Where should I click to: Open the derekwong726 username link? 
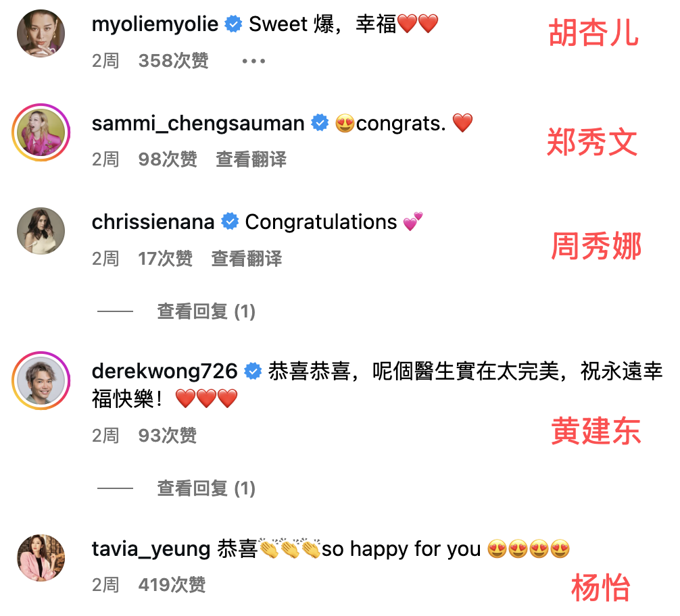pos(165,371)
